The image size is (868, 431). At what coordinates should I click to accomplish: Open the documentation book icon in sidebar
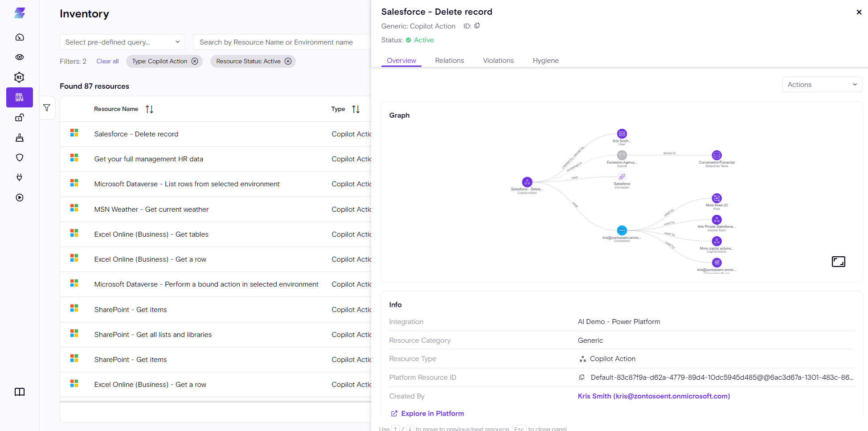pos(20,392)
